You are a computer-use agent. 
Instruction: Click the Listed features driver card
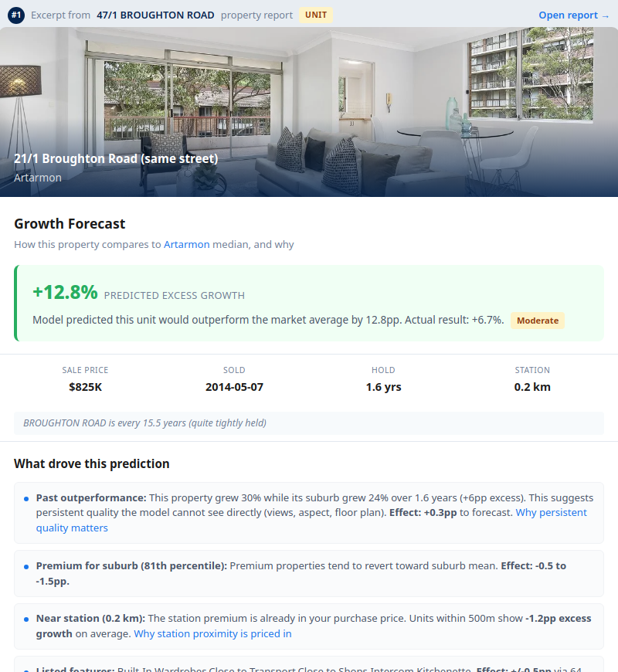pyautogui.click(x=309, y=664)
